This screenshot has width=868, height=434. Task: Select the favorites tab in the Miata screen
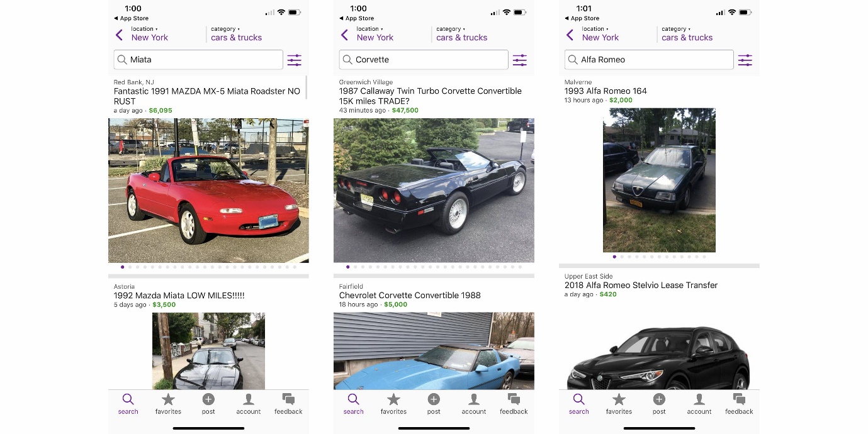[168, 404]
